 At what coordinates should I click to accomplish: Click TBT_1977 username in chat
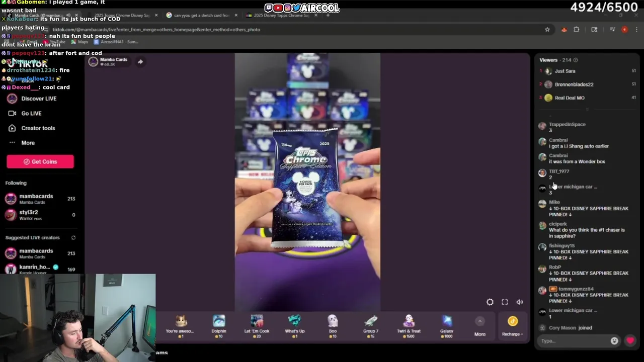[559, 171]
